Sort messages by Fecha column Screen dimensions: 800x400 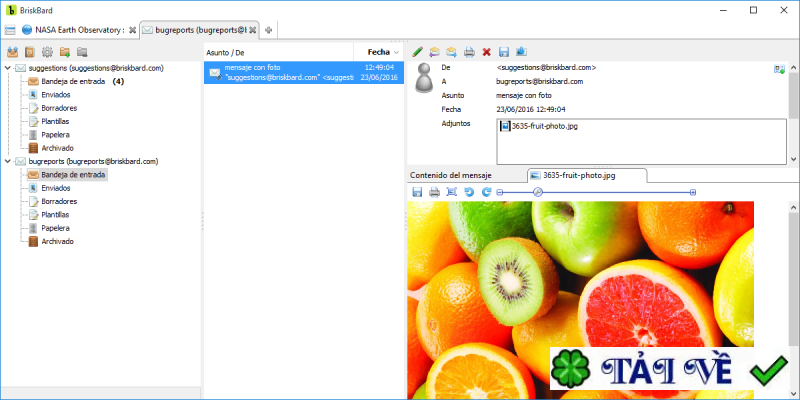379,52
